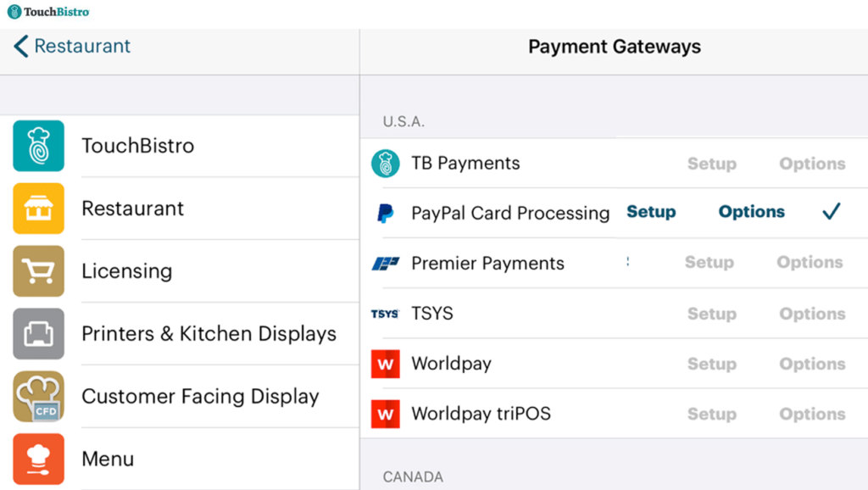Select the TSYS gateway name

tap(432, 314)
